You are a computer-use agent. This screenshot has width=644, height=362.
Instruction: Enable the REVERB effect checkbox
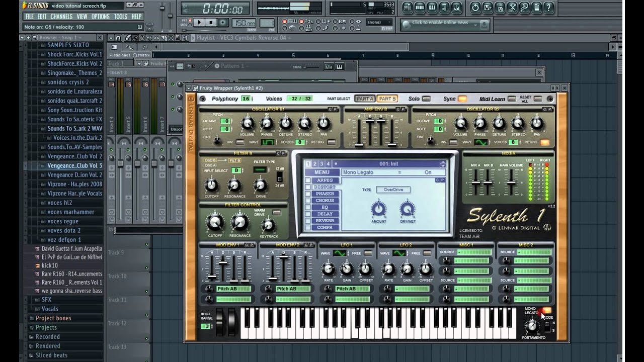coord(307,221)
